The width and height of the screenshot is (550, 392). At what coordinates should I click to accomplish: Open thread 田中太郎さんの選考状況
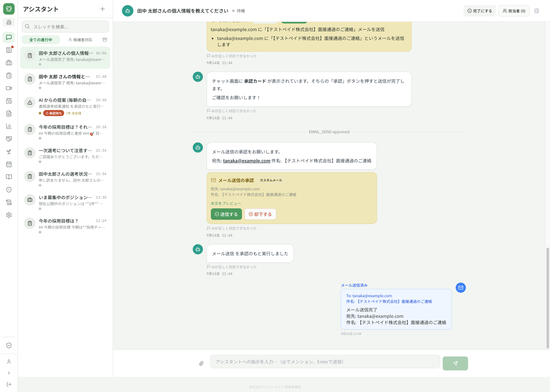pos(65,179)
